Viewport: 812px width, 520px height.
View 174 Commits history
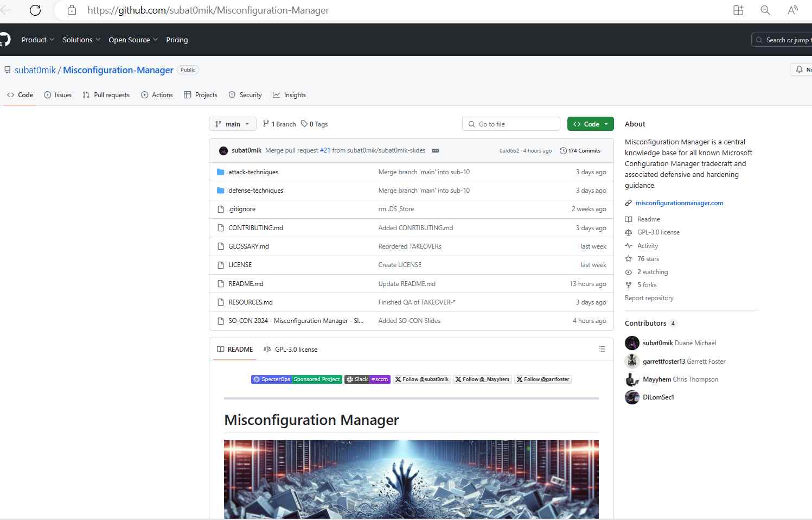click(580, 150)
